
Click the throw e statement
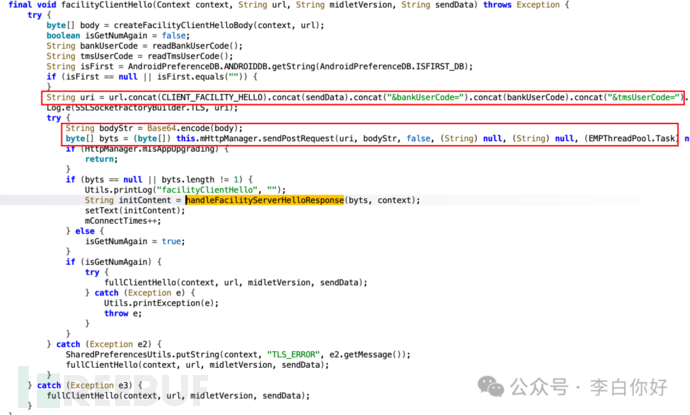coord(123,313)
